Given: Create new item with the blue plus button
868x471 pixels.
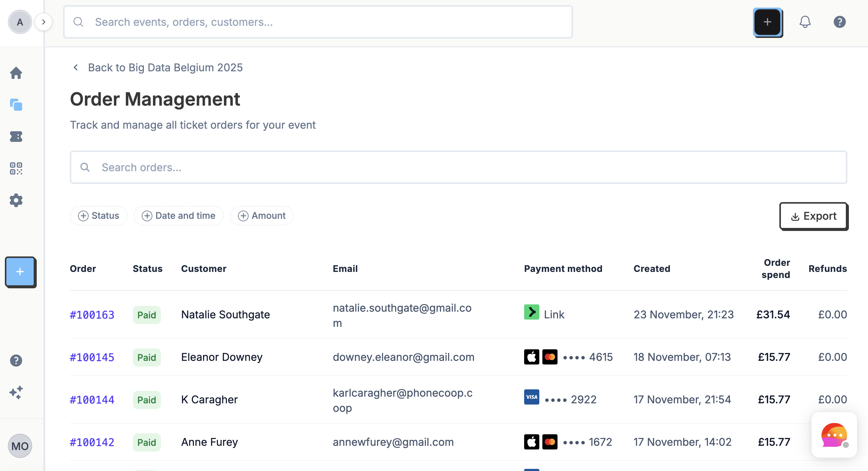Looking at the screenshot, I should click(20, 272).
